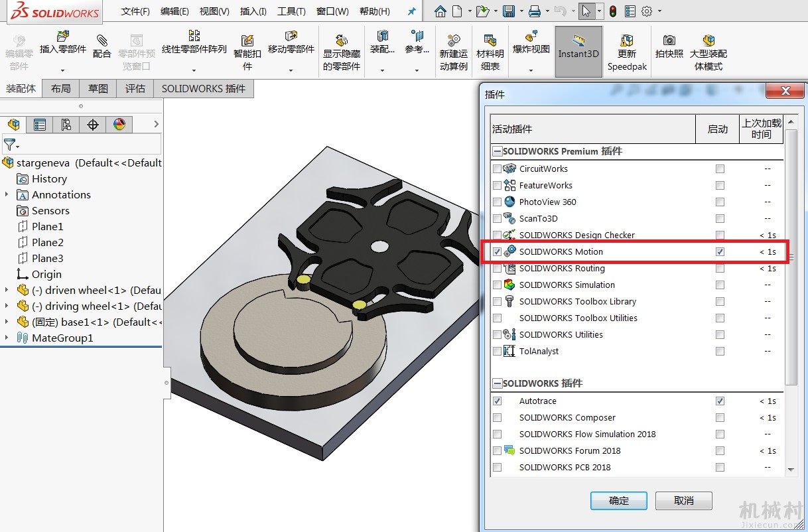This screenshot has width=808, height=532.
Task: Click the 更新 Speedpak icon
Action: click(x=626, y=40)
